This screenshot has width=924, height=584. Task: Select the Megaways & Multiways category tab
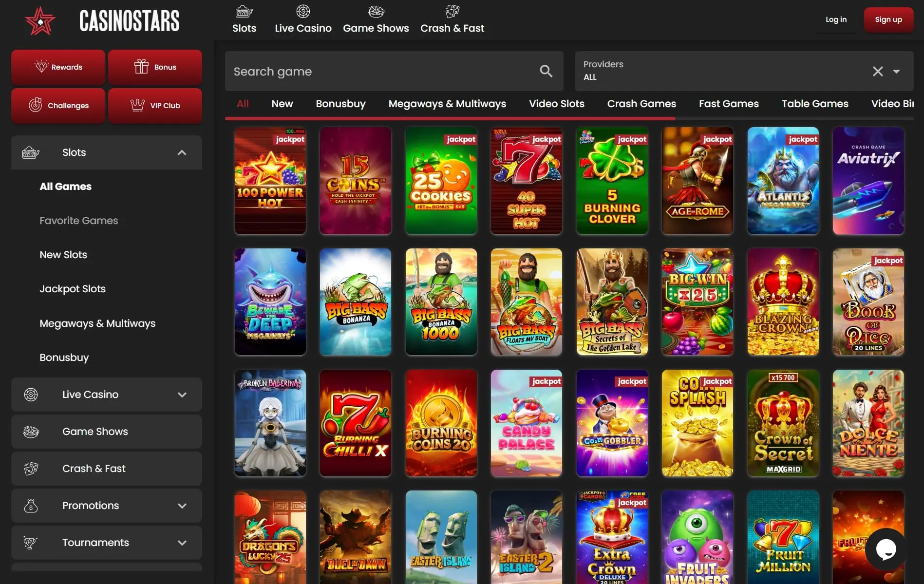[447, 104]
